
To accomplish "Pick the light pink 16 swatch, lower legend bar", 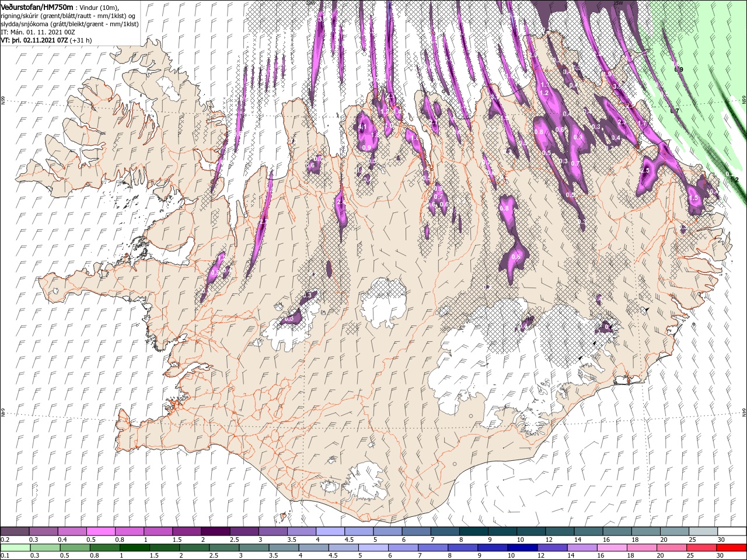I will coord(612,548).
